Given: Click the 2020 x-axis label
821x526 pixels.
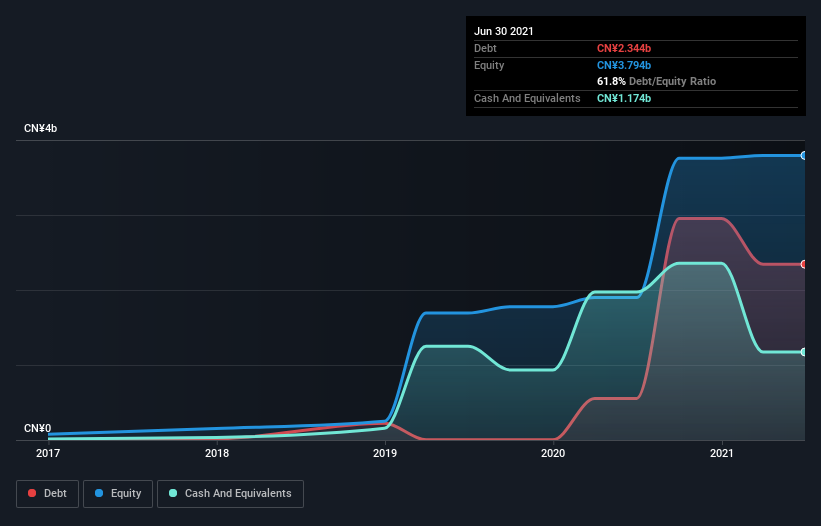Looking at the screenshot, I should click(553, 453).
